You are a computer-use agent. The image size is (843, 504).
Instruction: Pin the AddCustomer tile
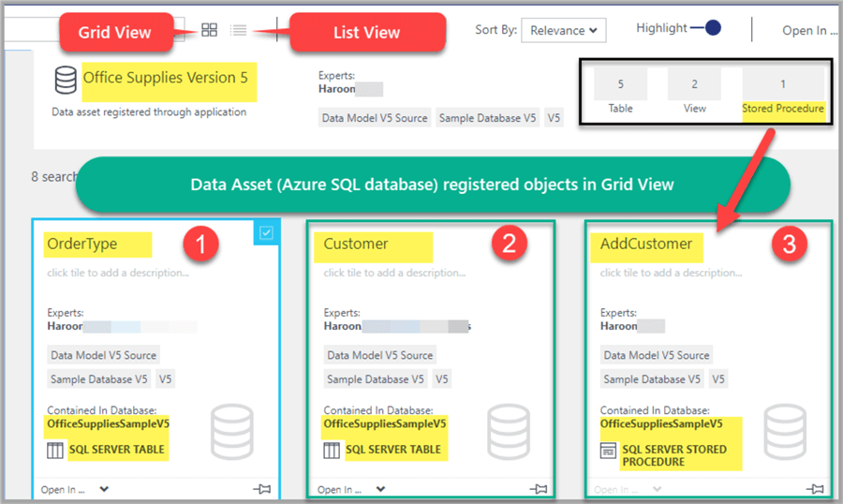click(815, 489)
